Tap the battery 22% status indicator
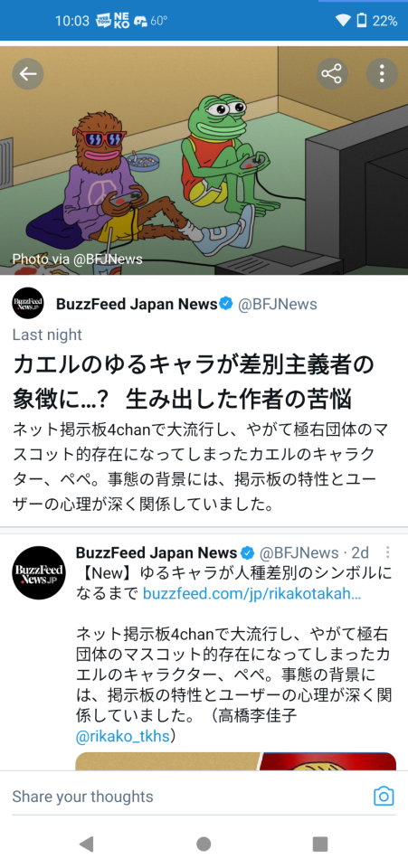This screenshot has width=408, height=868. click(376, 21)
